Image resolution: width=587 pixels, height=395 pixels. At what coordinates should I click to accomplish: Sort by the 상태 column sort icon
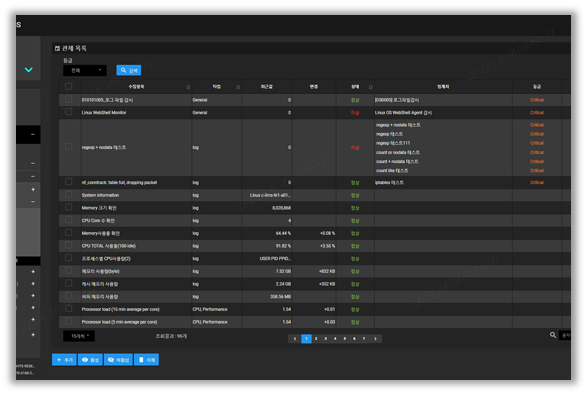point(371,87)
